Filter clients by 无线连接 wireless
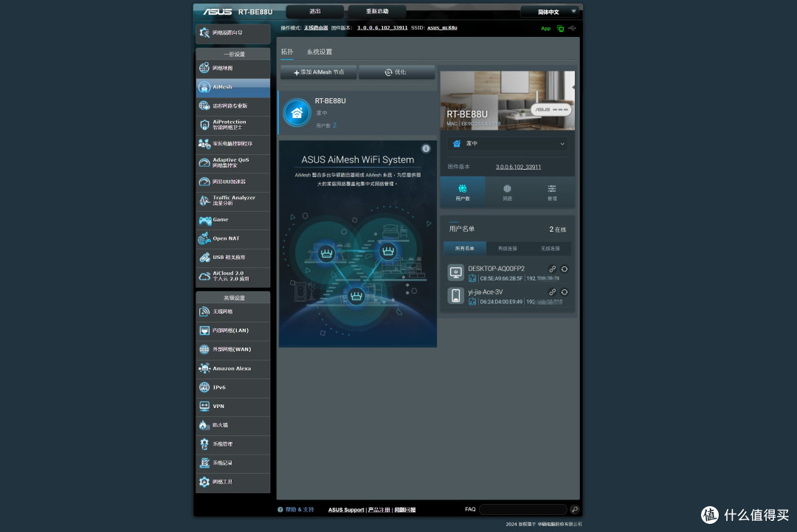 point(550,249)
